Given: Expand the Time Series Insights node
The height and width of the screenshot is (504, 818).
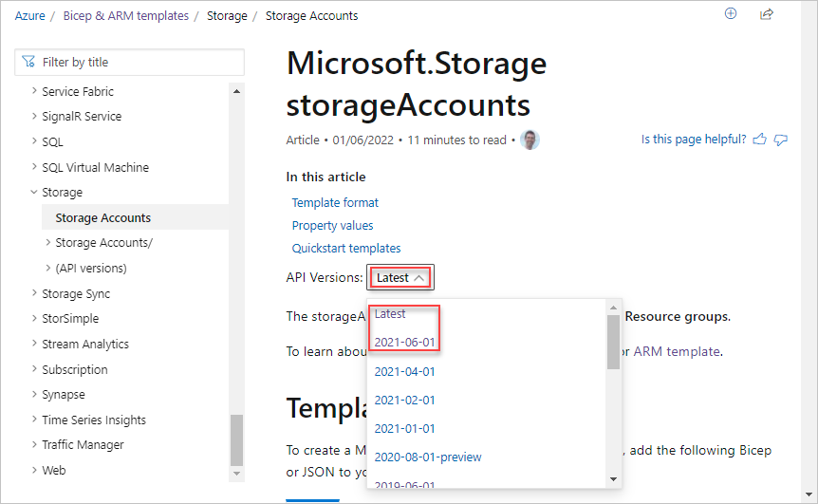Looking at the screenshot, I should pyautogui.click(x=34, y=419).
